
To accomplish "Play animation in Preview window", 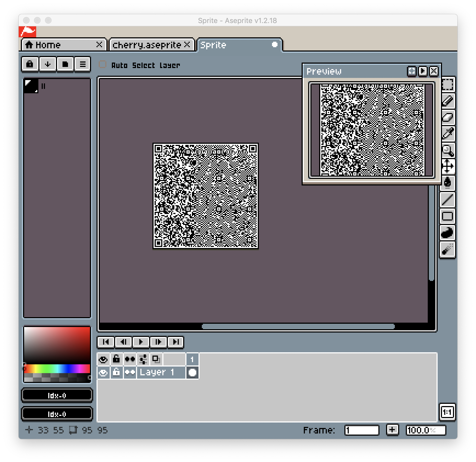I will 423,71.
